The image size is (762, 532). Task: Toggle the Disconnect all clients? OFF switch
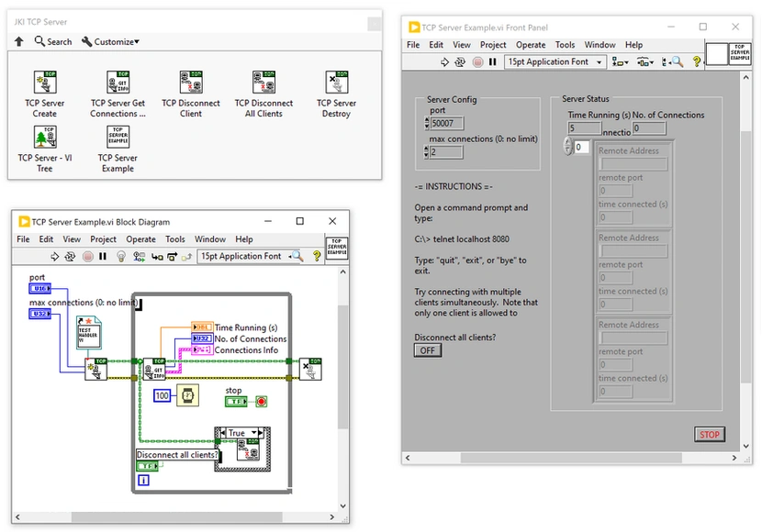(x=426, y=349)
